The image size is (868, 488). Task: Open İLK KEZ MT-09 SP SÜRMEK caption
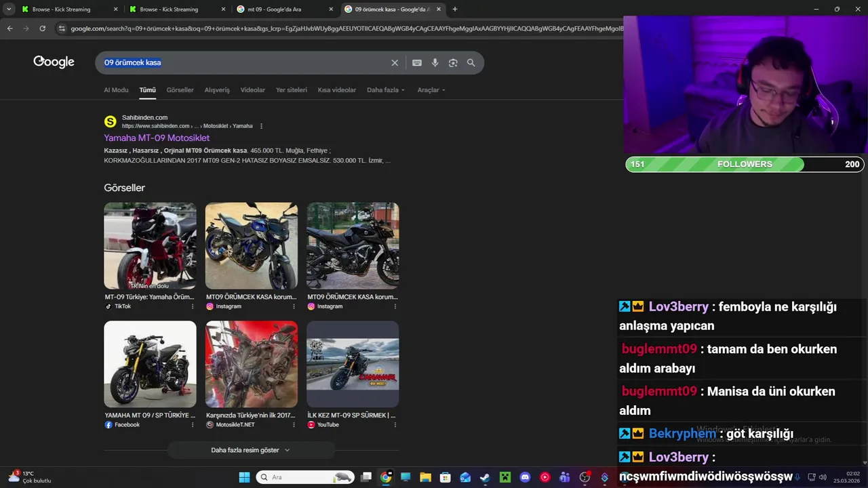click(351, 415)
